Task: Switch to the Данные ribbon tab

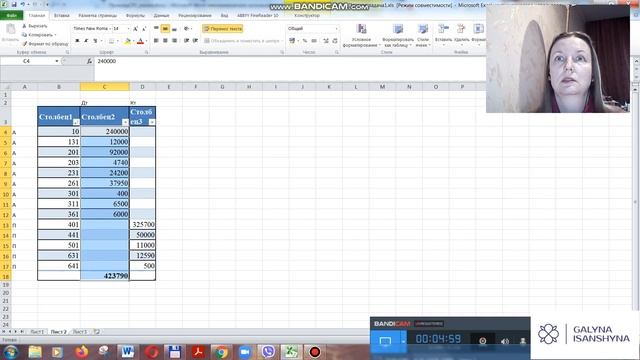Action: pos(162,16)
